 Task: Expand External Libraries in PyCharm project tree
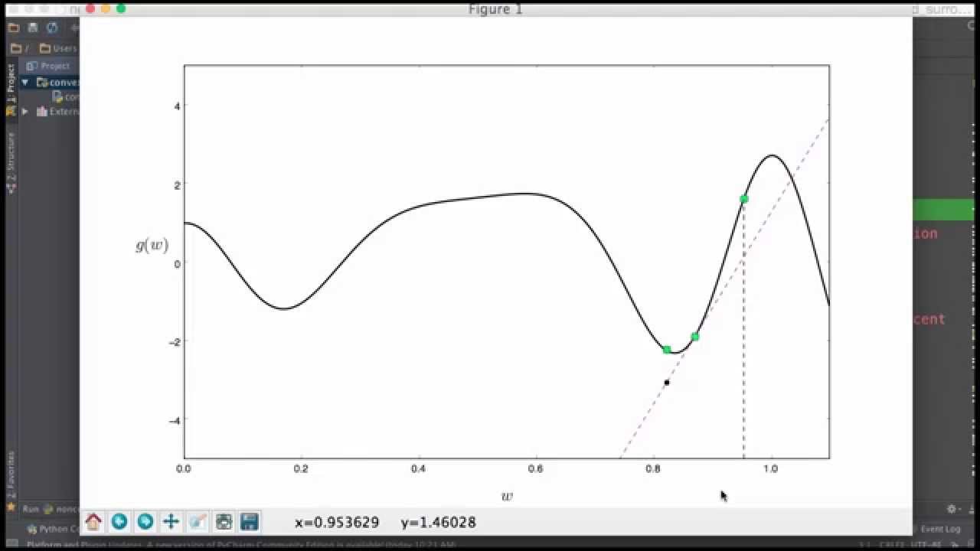25,111
